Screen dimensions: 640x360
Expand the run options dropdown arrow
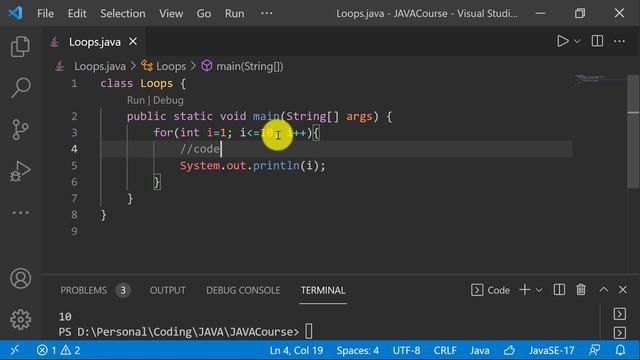tap(577, 41)
